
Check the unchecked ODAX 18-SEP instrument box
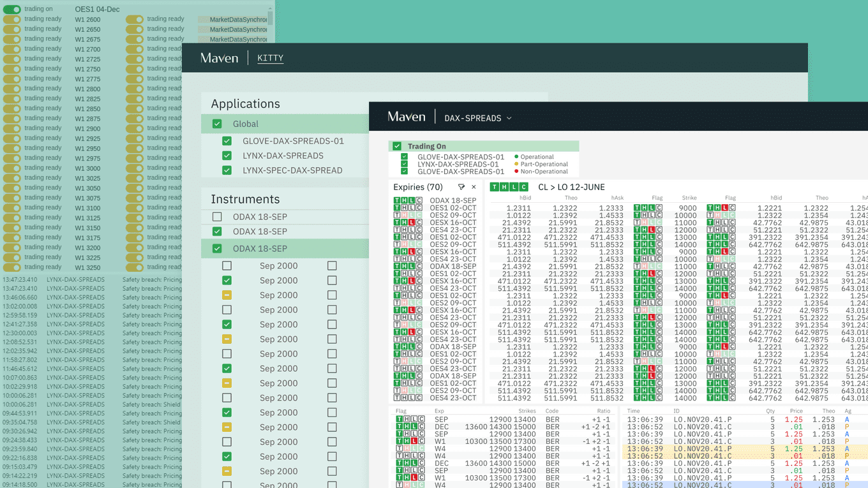(x=217, y=217)
